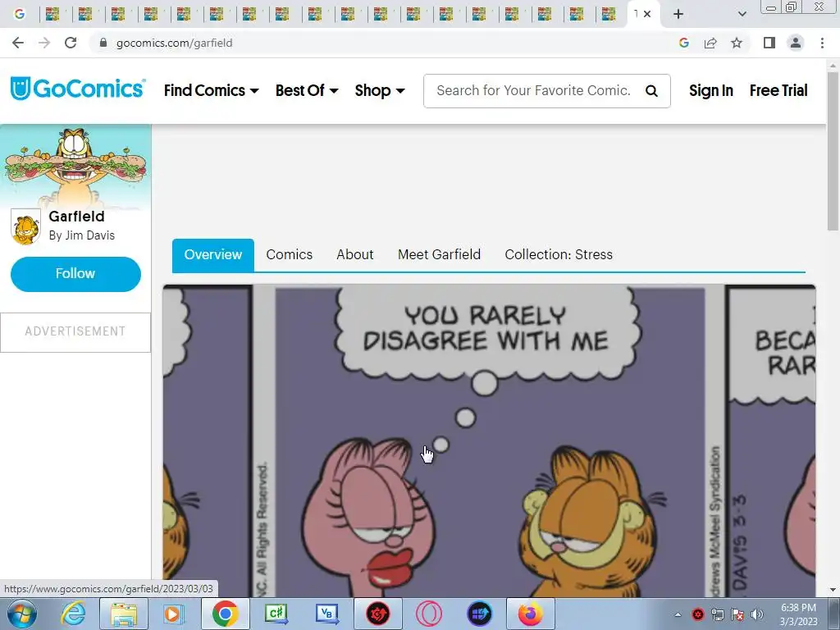The width and height of the screenshot is (840, 630).
Task: Launch Firefox from the taskbar
Action: [531, 614]
